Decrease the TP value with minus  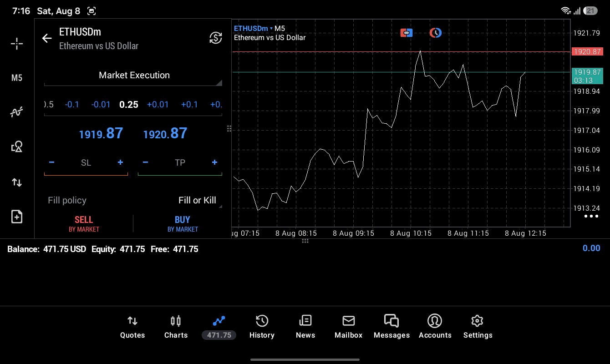pyautogui.click(x=145, y=162)
